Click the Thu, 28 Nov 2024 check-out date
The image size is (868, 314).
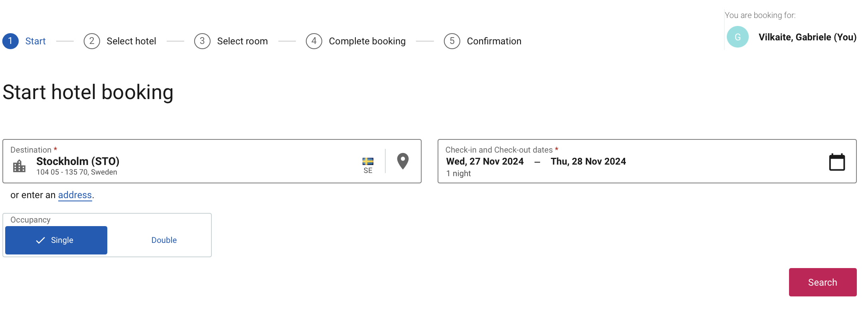(588, 161)
